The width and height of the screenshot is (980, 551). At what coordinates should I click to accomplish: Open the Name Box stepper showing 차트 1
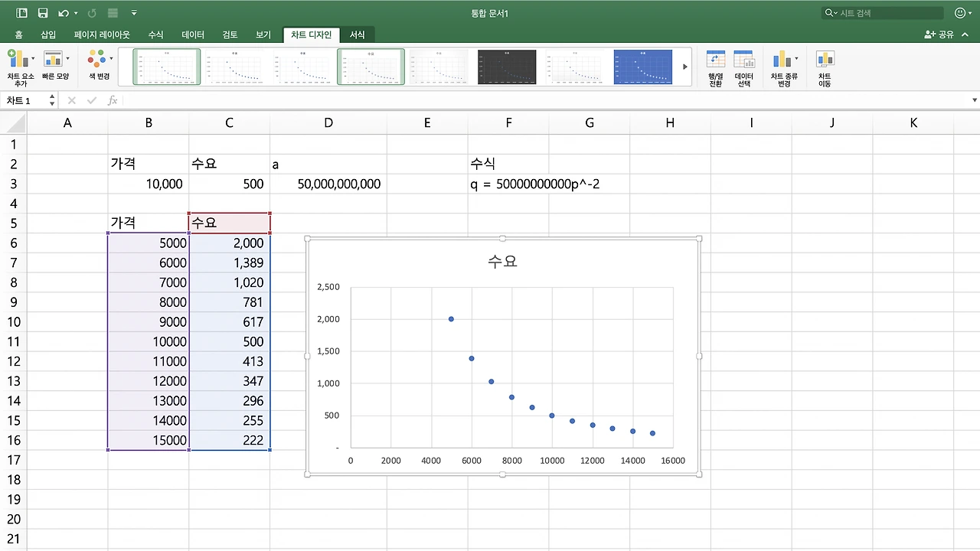click(52, 100)
